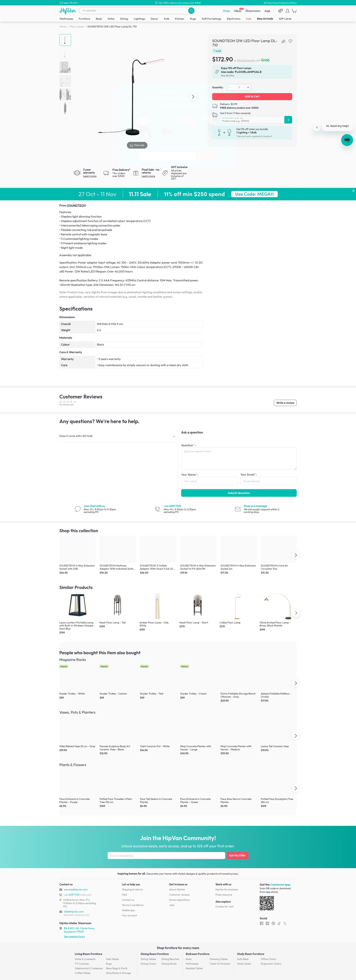Viewport: 356px width, 980px height.
Task: Open the chat messages icon in header
Action: pyautogui.click(x=280, y=11)
